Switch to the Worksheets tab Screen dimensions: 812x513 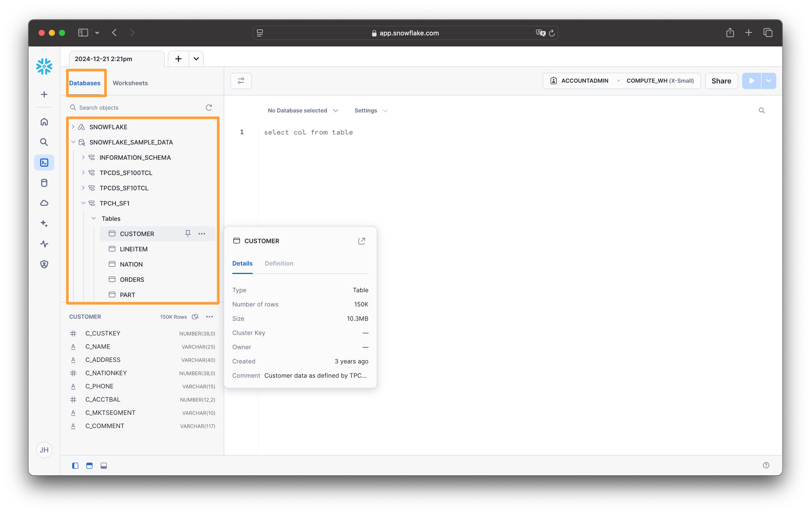tap(130, 83)
